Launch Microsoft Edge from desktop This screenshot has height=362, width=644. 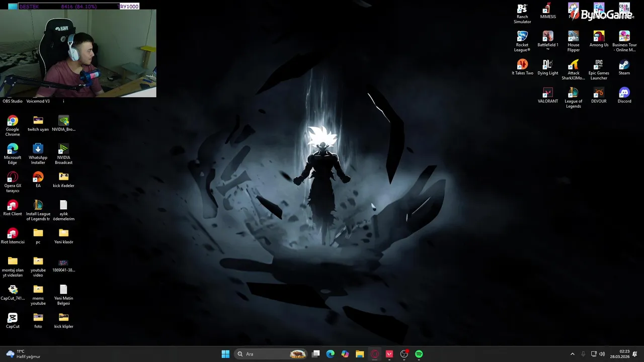13,153
